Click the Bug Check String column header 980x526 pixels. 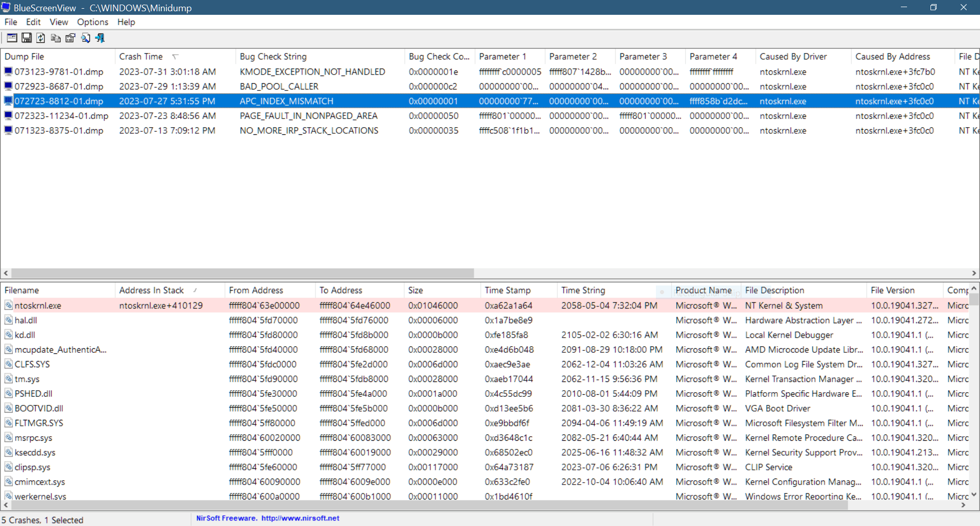click(273, 56)
